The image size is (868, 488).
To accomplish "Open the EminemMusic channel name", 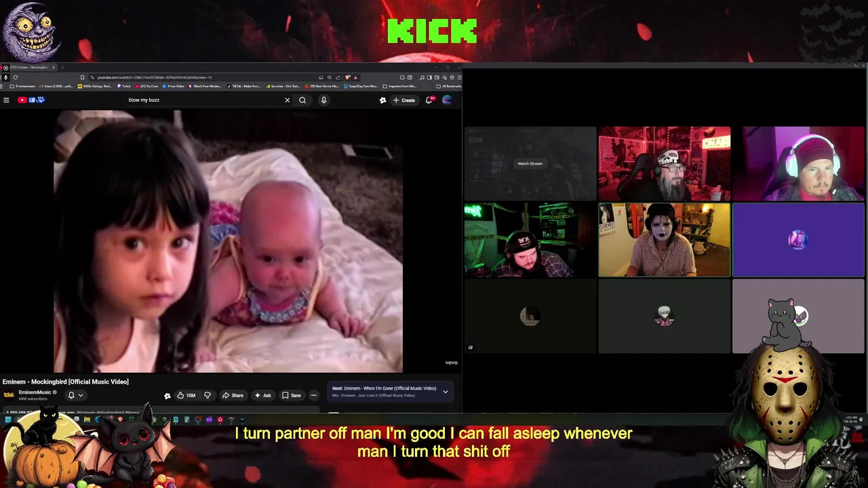I will point(35,392).
